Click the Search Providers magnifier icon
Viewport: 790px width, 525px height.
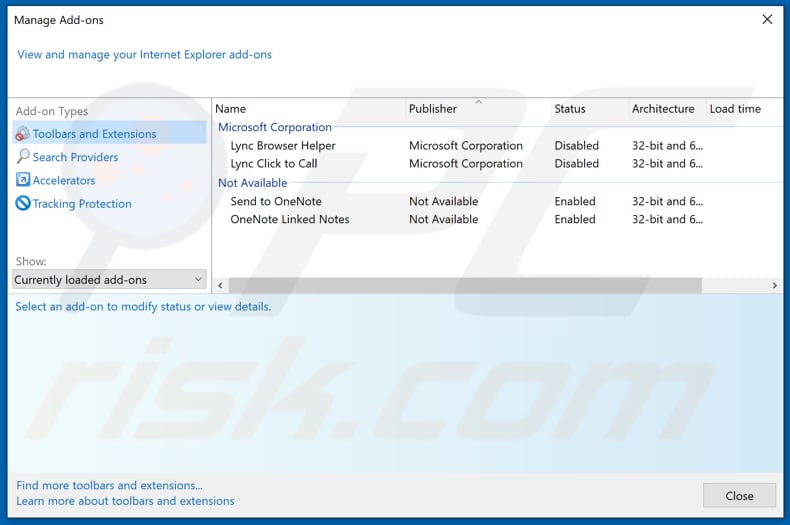tap(23, 157)
